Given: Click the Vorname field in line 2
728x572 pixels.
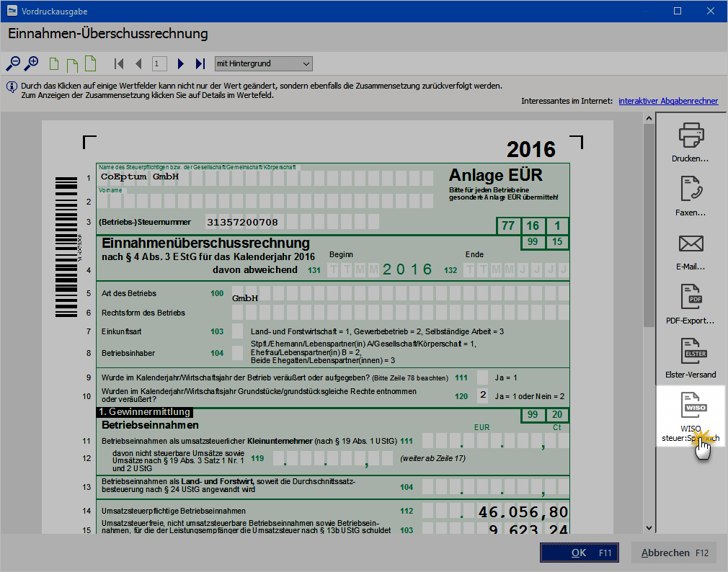Looking at the screenshot, I should click(265, 201).
